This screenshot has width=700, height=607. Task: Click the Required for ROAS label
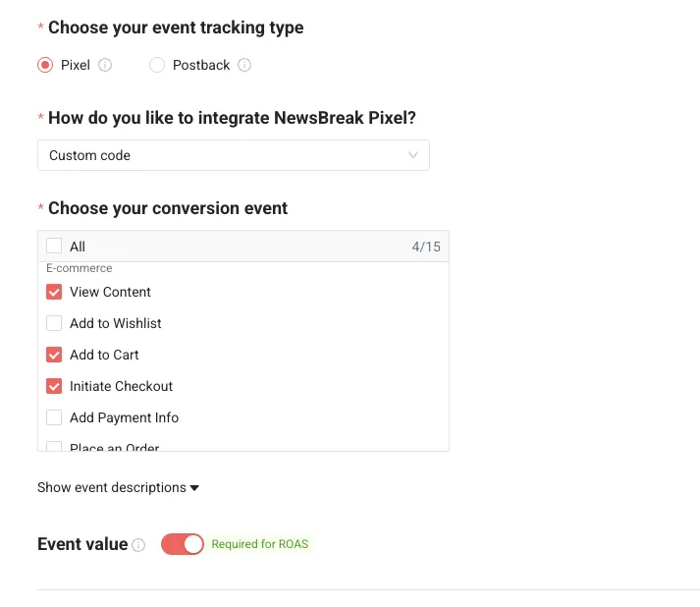pos(260,544)
